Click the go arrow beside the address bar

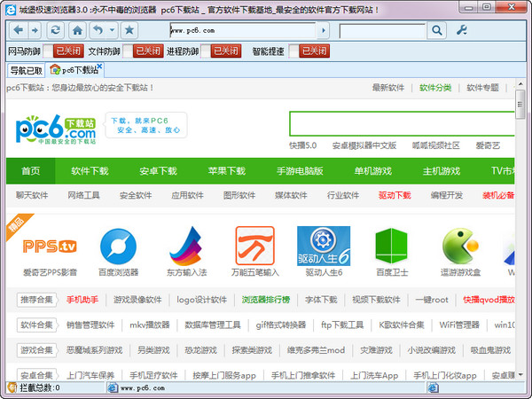[324, 30]
